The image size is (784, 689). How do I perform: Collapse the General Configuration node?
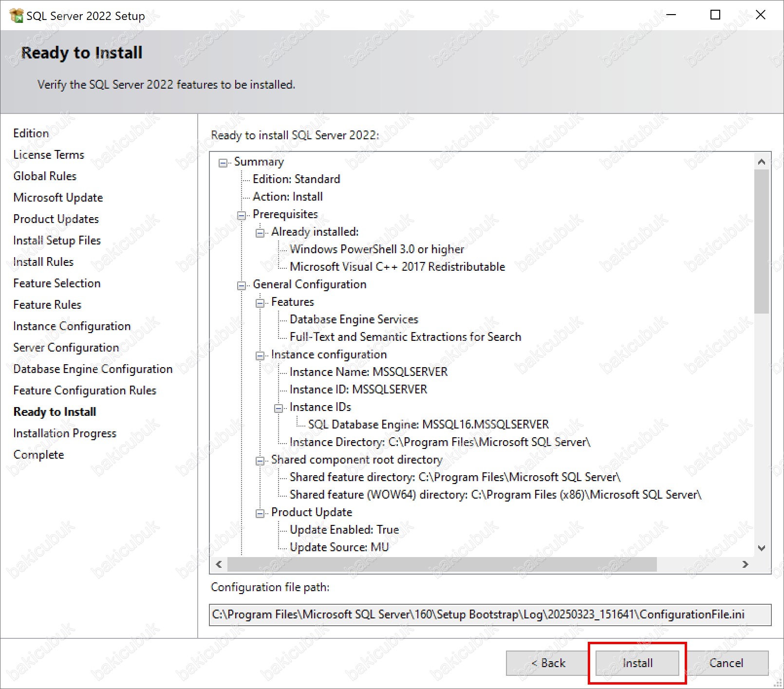pyautogui.click(x=242, y=285)
